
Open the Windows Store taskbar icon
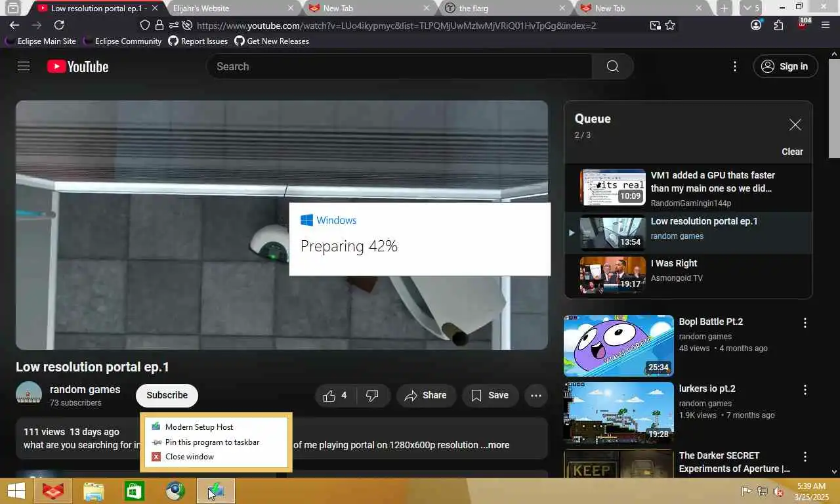tap(135, 491)
